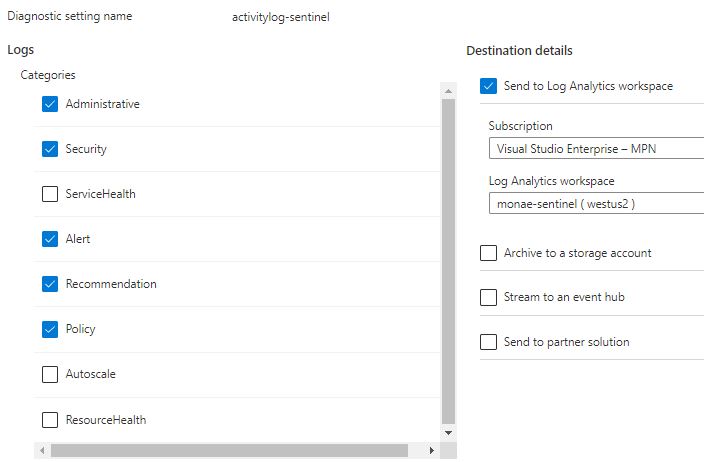Screen dimensions: 704x462
Task: Enable Send to partner solution
Action: (x=488, y=342)
